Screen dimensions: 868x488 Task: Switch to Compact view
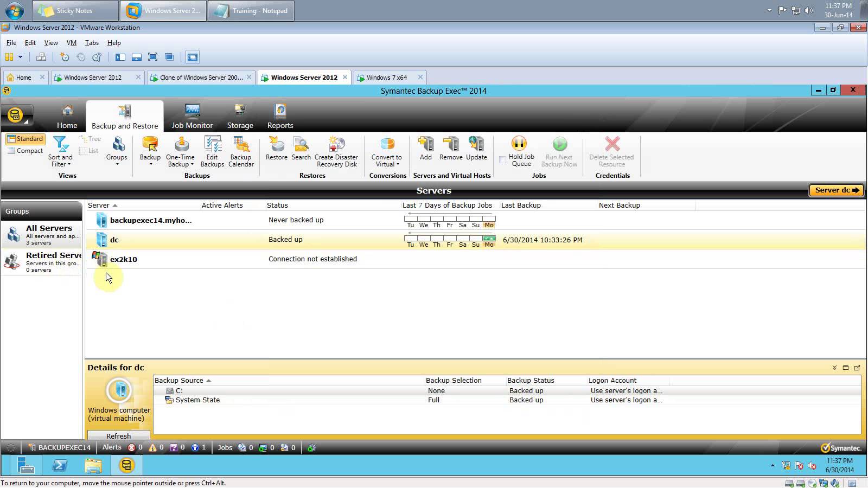pyautogui.click(x=25, y=151)
